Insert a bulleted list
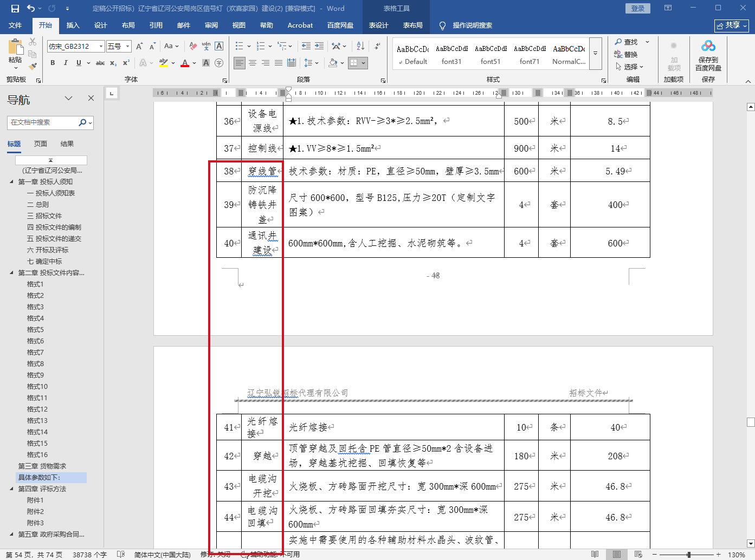 point(240,47)
